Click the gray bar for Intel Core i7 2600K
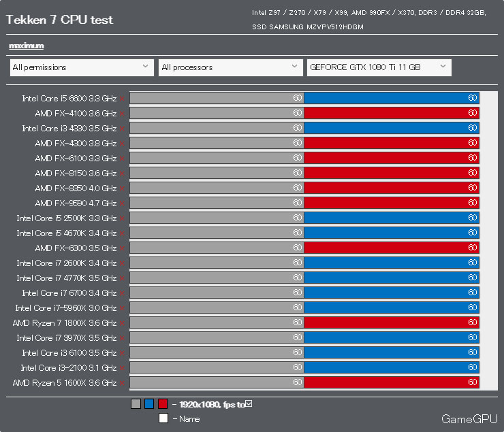This screenshot has width=504, height=432. 217,263
